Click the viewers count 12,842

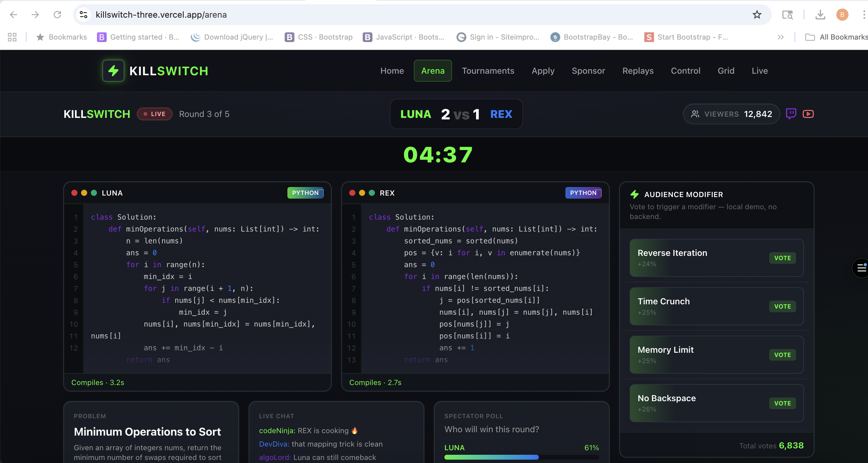pos(758,114)
